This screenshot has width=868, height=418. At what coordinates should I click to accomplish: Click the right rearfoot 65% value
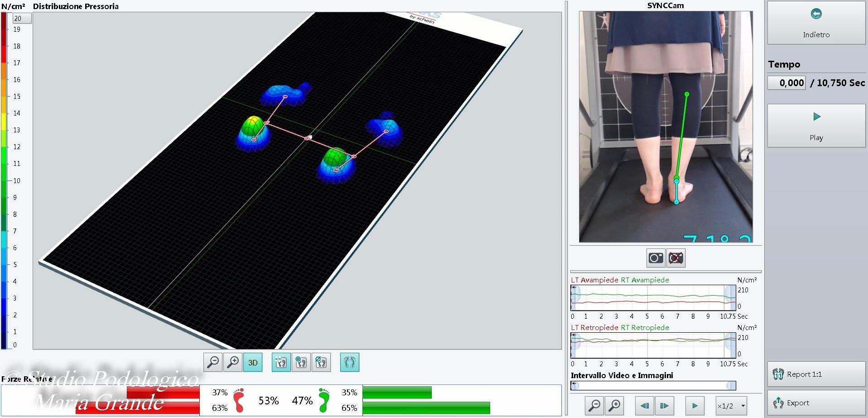click(x=349, y=408)
